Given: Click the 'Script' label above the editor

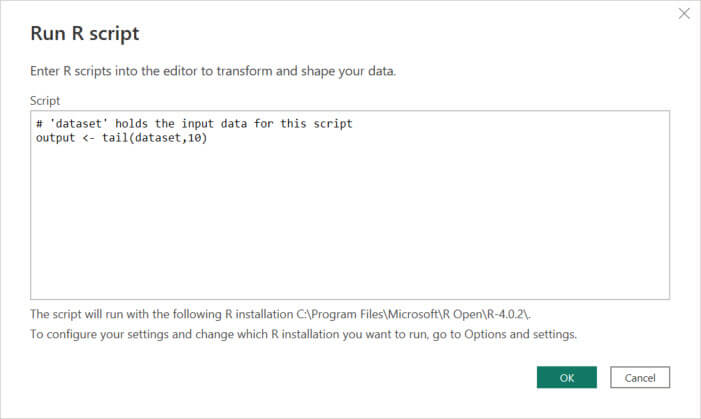Looking at the screenshot, I should pyautogui.click(x=45, y=101).
